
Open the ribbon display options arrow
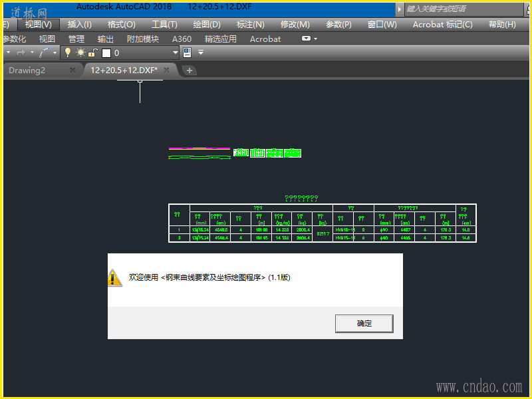click(315, 39)
